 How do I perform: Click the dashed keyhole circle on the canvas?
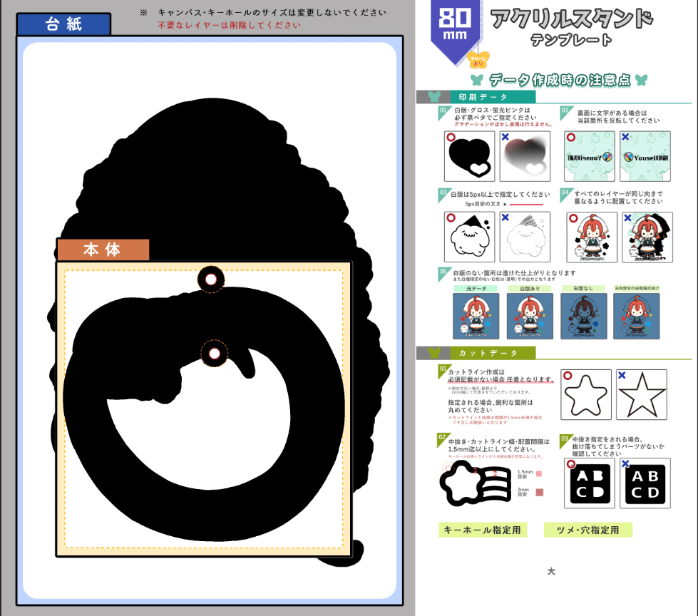click(212, 278)
